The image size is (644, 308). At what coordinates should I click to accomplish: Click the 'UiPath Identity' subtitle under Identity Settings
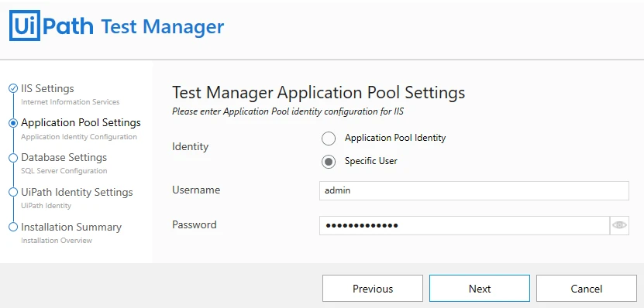tap(46, 206)
